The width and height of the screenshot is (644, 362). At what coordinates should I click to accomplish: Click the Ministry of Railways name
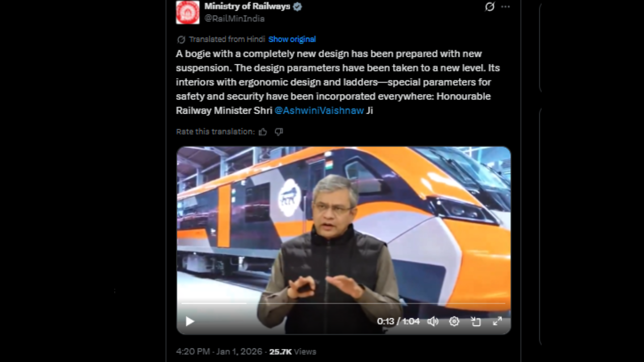tap(247, 7)
